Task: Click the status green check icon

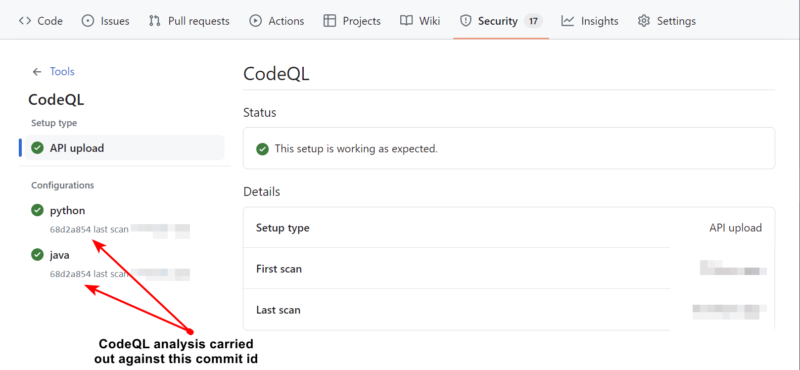Action: click(x=263, y=149)
